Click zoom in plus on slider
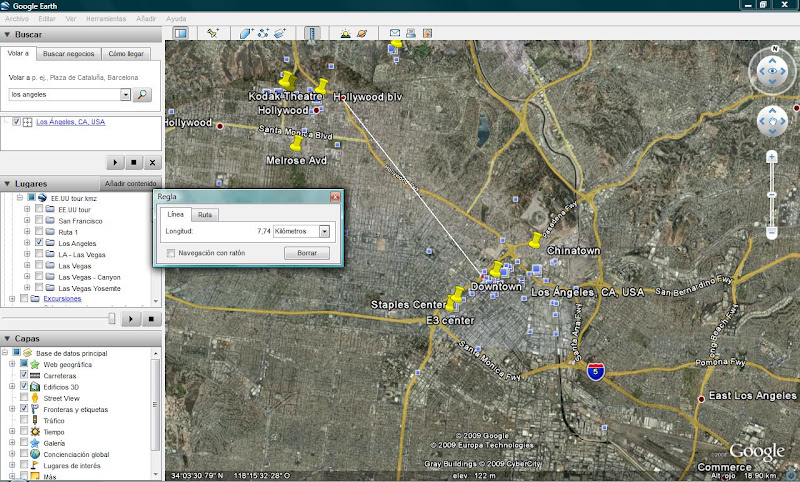This screenshot has width=800, height=482. pos(771,157)
